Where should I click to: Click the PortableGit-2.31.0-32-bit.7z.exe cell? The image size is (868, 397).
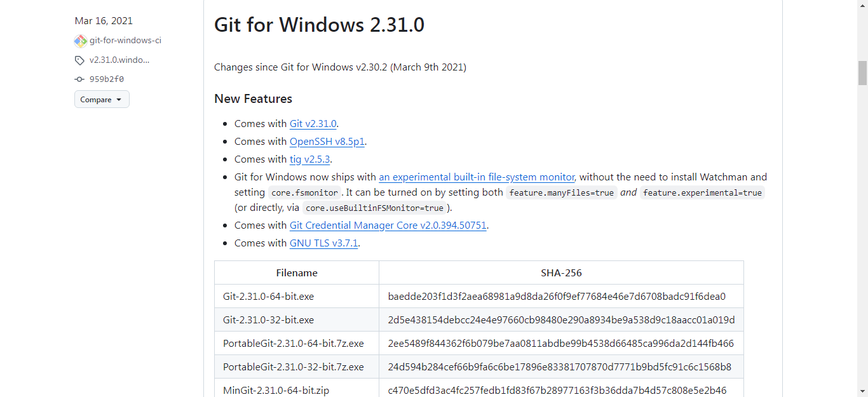point(297,367)
